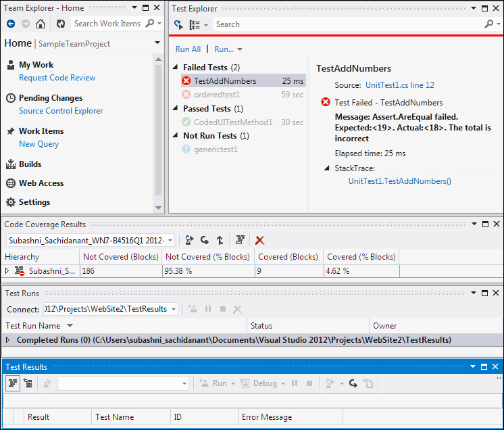Click Stop icon in Test Results toolbar
This screenshot has height=430, width=504.
(x=309, y=383)
